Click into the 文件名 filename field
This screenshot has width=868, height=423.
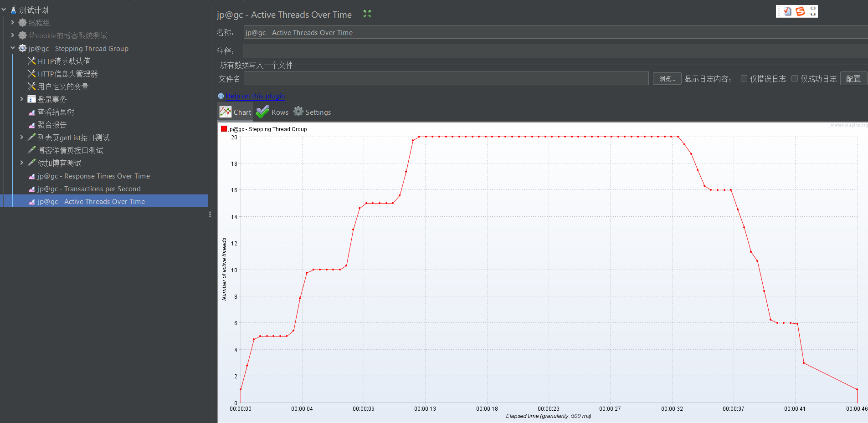click(446, 79)
